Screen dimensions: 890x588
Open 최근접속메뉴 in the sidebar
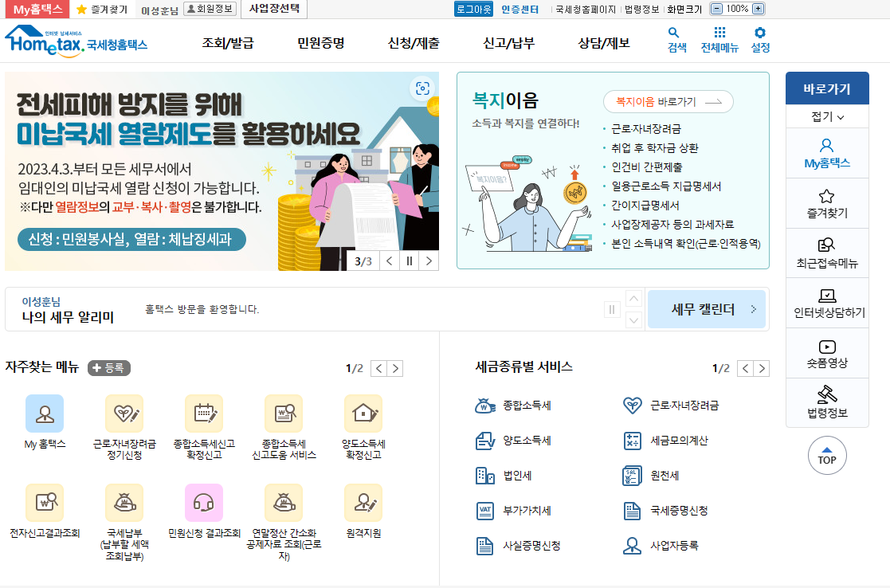[x=827, y=253]
